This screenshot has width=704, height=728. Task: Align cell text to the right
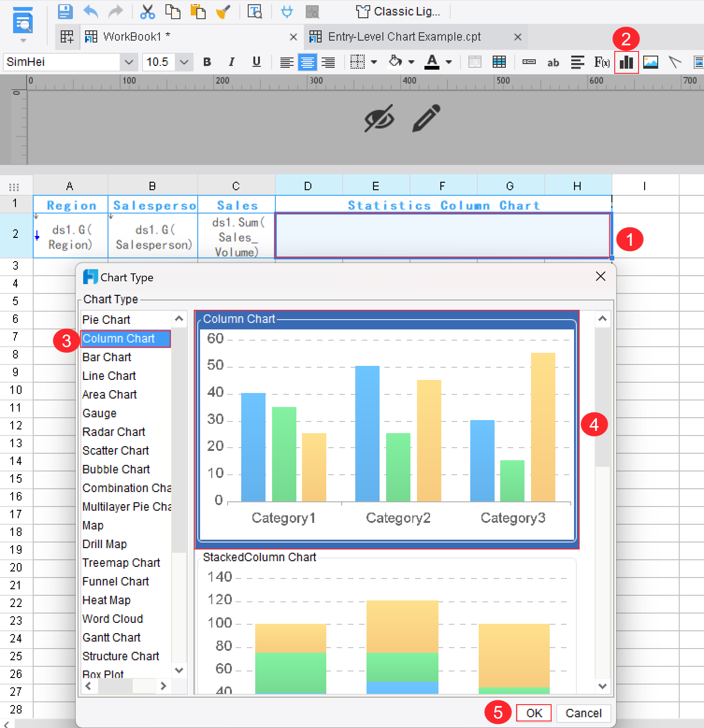pos(328,62)
